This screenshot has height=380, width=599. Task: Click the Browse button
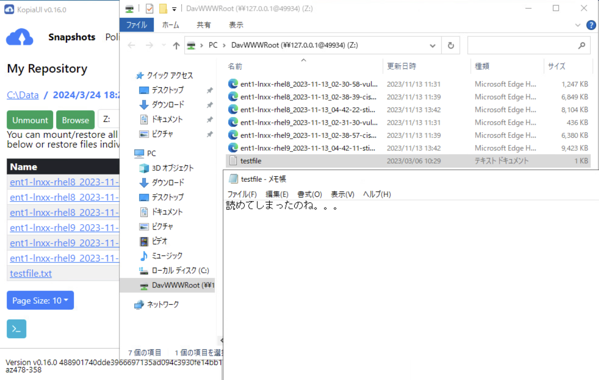pyautogui.click(x=75, y=120)
